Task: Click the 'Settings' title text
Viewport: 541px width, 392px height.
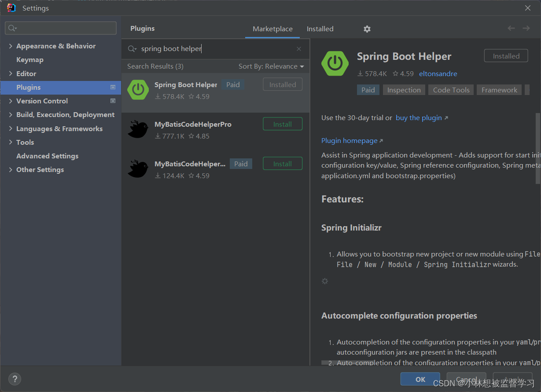Action: point(36,8)
